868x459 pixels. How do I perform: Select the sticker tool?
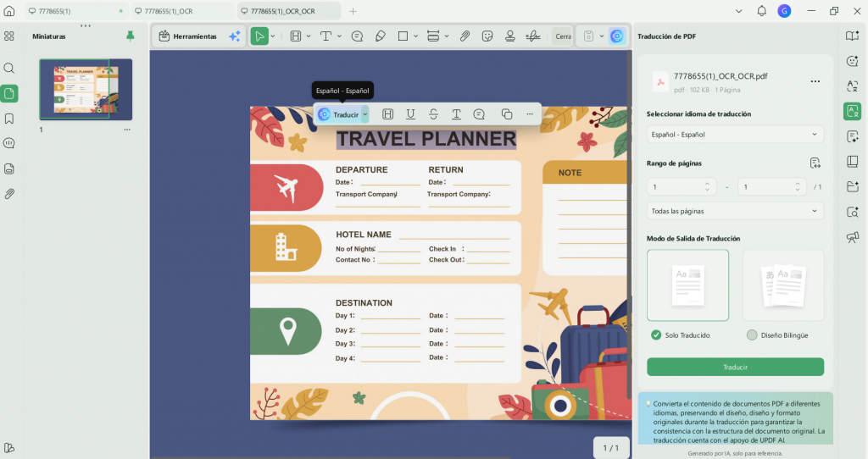pos(487,36)
